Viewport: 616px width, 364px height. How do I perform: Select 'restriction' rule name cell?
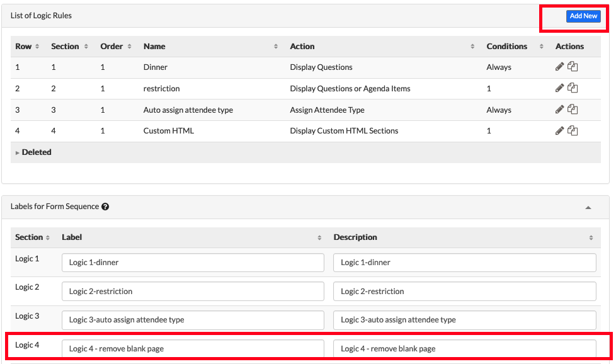coord(161,88)
